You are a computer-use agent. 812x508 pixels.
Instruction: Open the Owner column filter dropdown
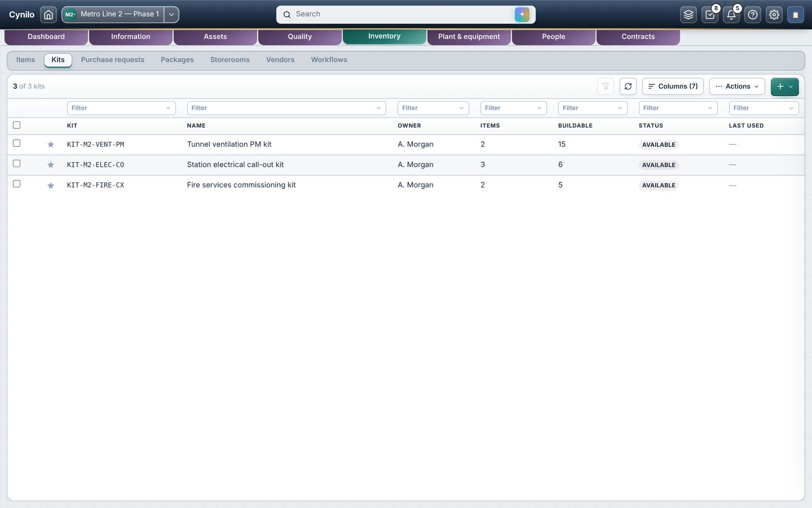433,108
